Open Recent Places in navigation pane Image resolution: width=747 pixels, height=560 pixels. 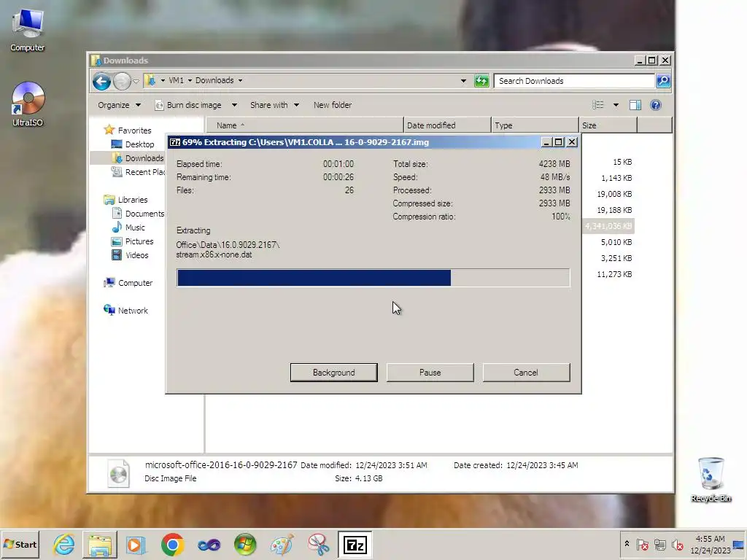pyautogui.click(x=138, y=172)
